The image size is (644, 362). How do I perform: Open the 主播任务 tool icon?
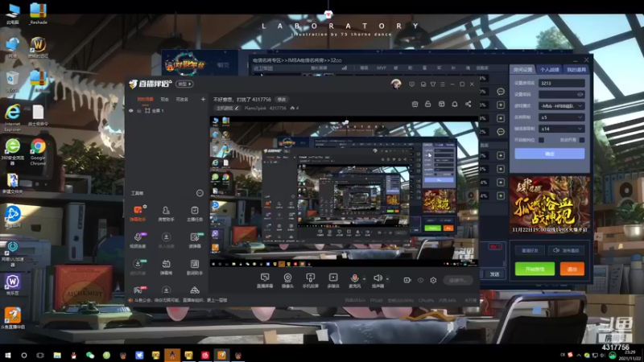(x=194, y=213)
